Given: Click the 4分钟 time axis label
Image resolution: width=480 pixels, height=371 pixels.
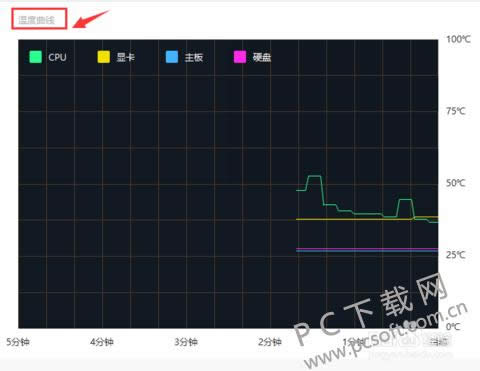Looking at the screenshot, I should 102,342.
